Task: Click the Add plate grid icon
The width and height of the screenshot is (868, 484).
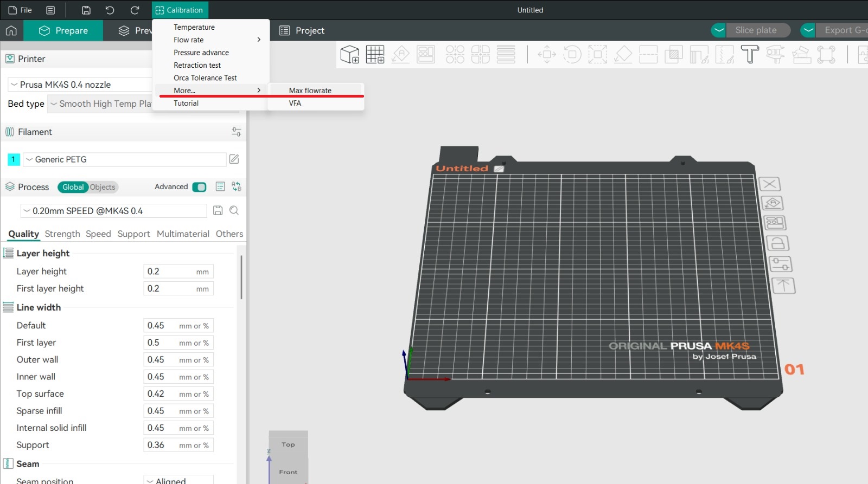Action: 375,55
